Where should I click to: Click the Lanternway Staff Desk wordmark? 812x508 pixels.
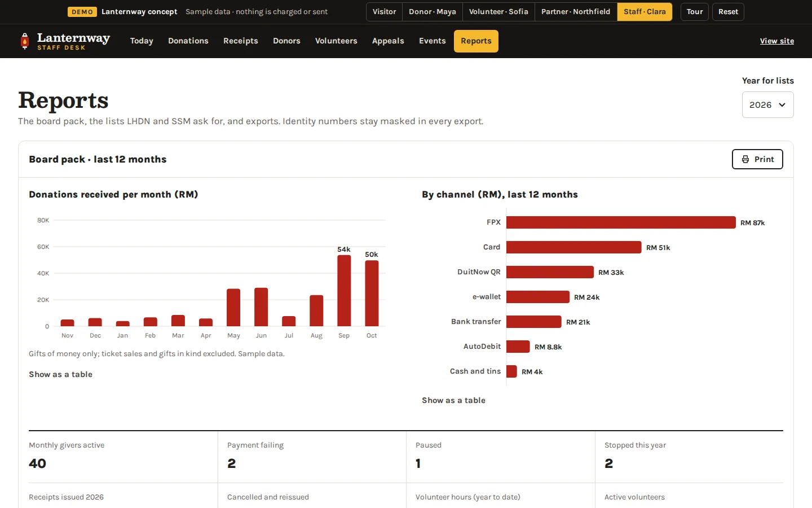tap(73, 41)
